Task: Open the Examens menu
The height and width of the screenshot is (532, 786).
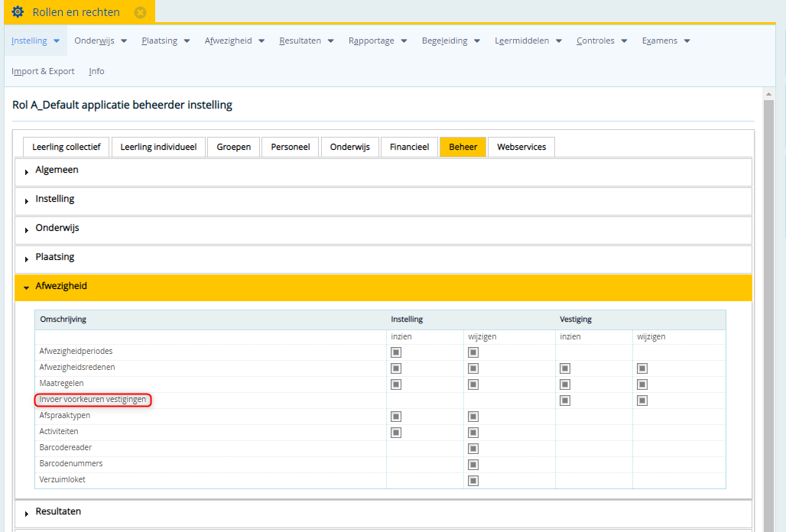Action: pos(666,41)
